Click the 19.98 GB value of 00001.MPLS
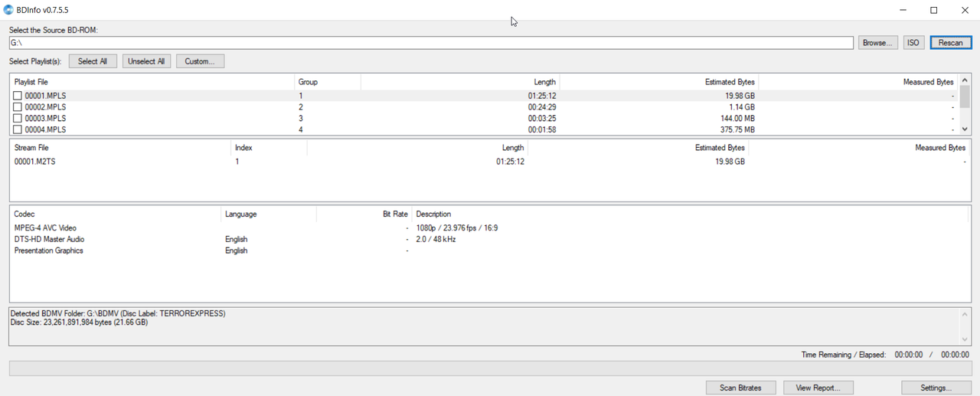Image resolution: width=980 pixels, height=396 pixels. 740,96
